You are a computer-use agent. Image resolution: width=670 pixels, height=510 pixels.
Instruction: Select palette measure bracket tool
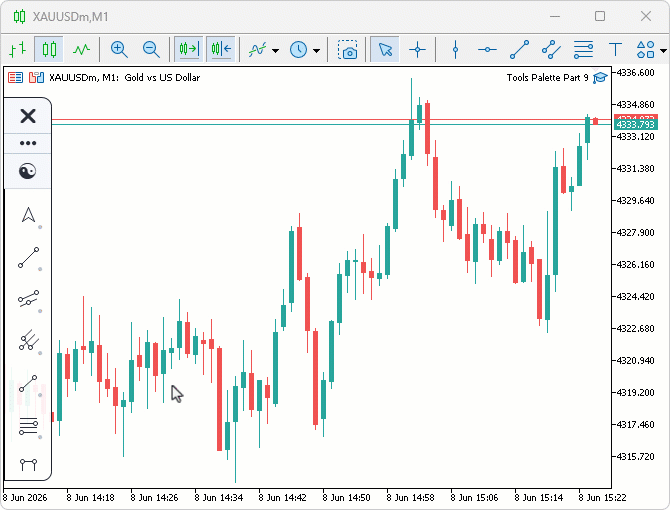point(28,464)
